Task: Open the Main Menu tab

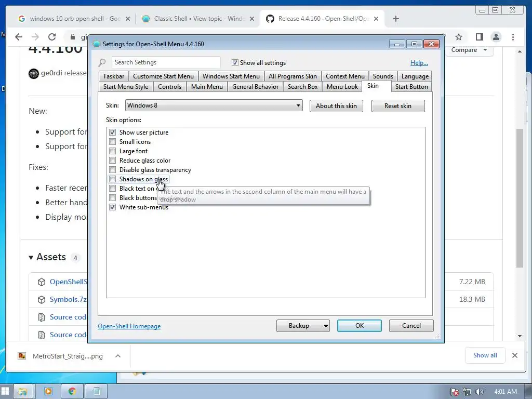Action: 207,87
